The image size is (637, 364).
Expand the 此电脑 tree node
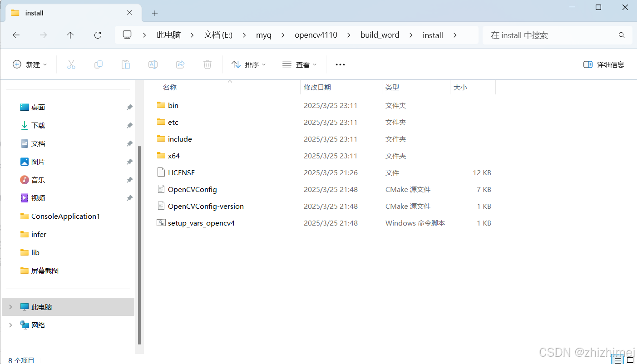point(10,307)
